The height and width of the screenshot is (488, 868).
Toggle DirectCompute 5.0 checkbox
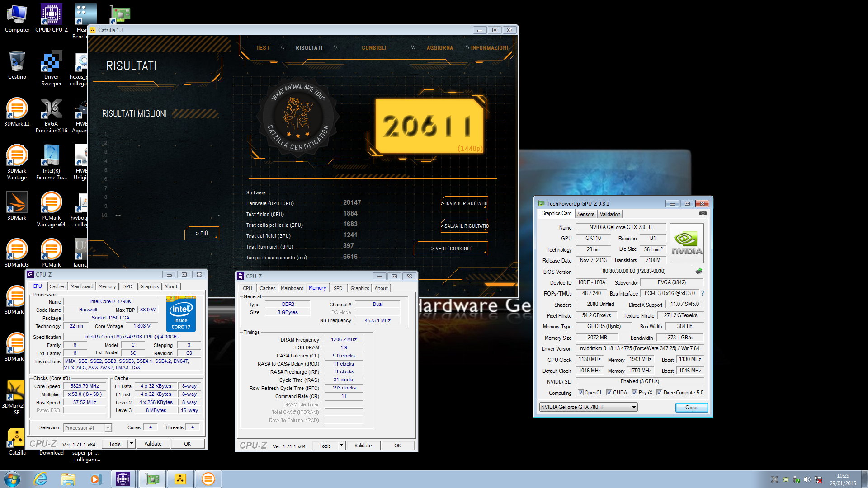coord(659,393)
